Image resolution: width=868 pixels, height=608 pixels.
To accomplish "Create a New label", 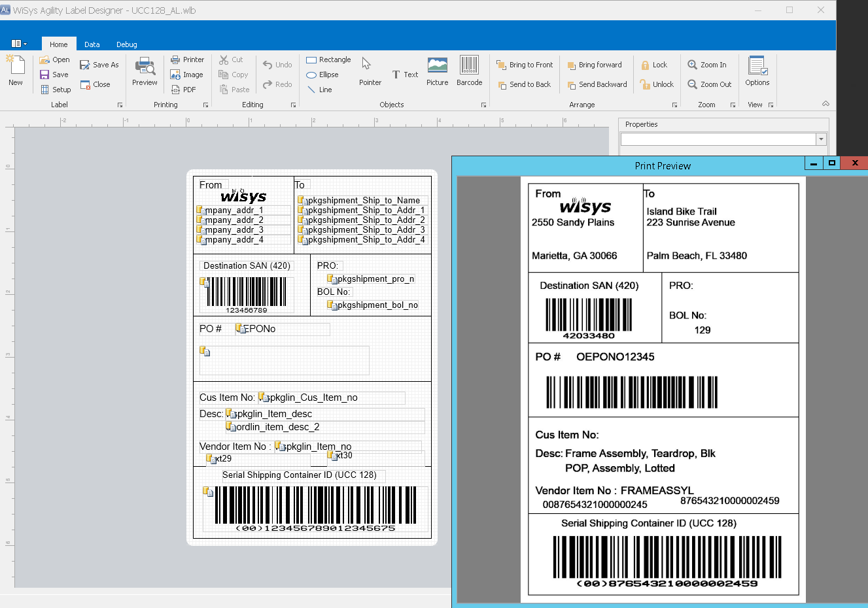I will (x=16, y=71).
